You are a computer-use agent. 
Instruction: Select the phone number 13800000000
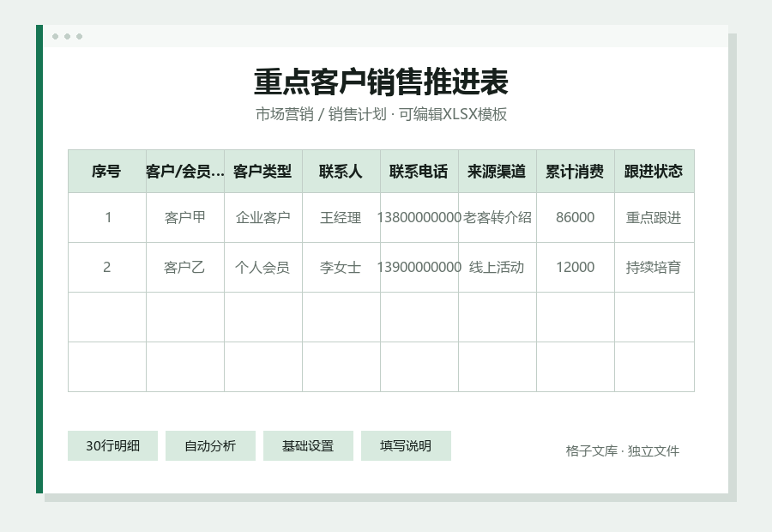[x=419, y=217]
